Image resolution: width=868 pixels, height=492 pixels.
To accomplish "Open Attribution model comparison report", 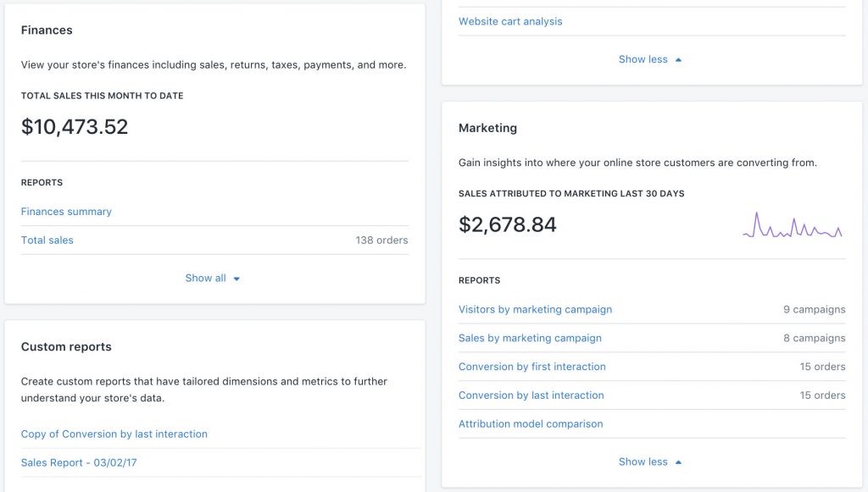I will coord(531,423).
